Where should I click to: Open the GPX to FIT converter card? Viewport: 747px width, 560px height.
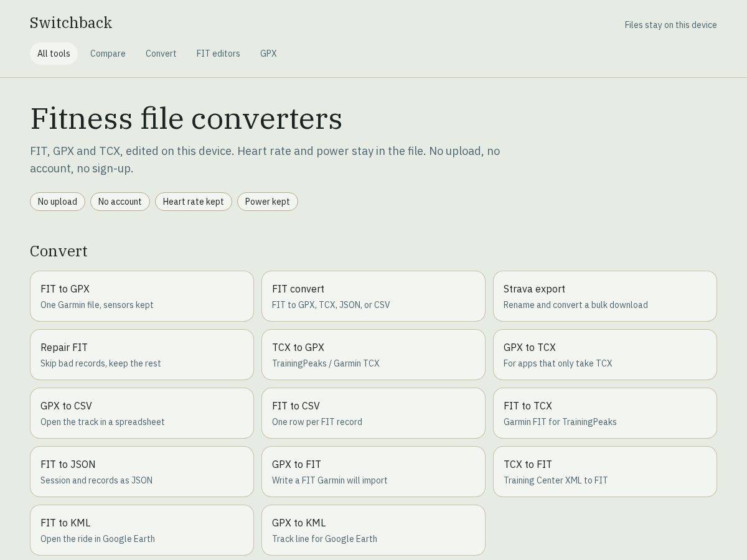(x=374, y=472)
